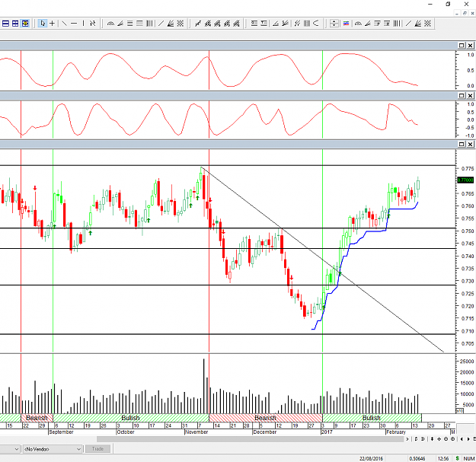The image size is (476, 462).
Task: Click the chart study icon after the first grid tool
Action: [198, 24]
